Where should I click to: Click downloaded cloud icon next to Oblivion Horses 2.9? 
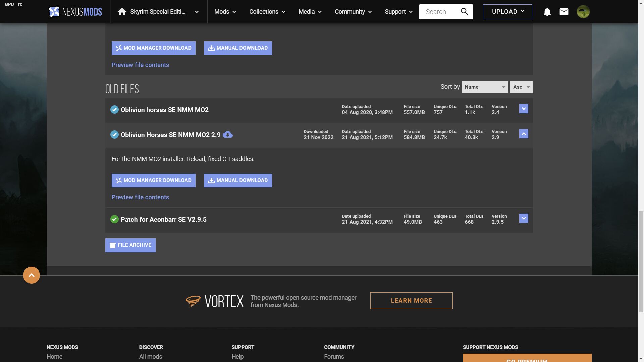click(x=228, y=135)
